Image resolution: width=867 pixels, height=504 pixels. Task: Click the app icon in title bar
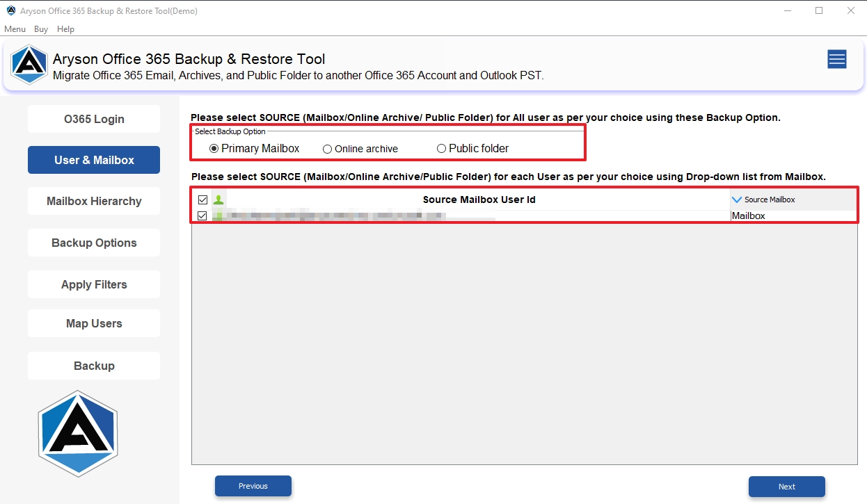pos(11,10)
